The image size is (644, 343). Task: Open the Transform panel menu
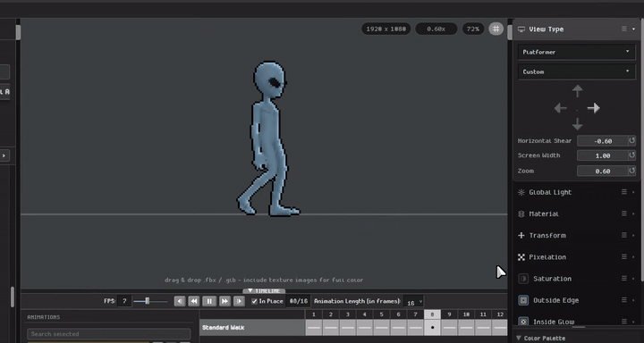coord(624,235)
